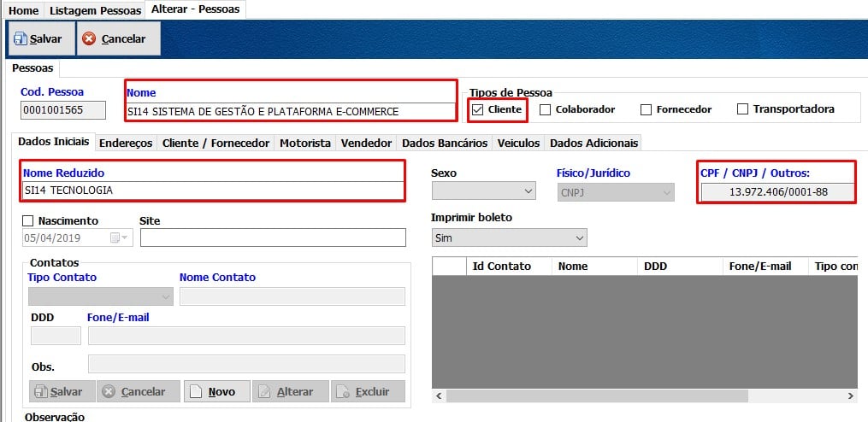Open the Cliente / Fornecedor tab

[216, 143]
